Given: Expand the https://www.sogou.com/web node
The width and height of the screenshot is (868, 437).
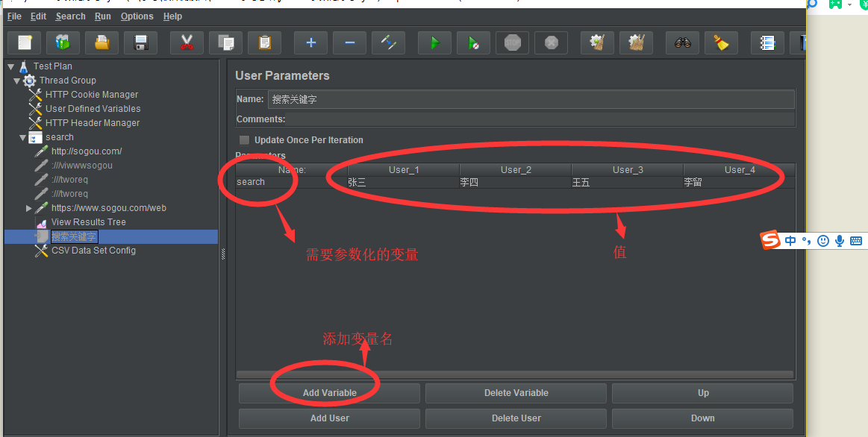Looking at the screenshot, I should (x=29, y=209).
